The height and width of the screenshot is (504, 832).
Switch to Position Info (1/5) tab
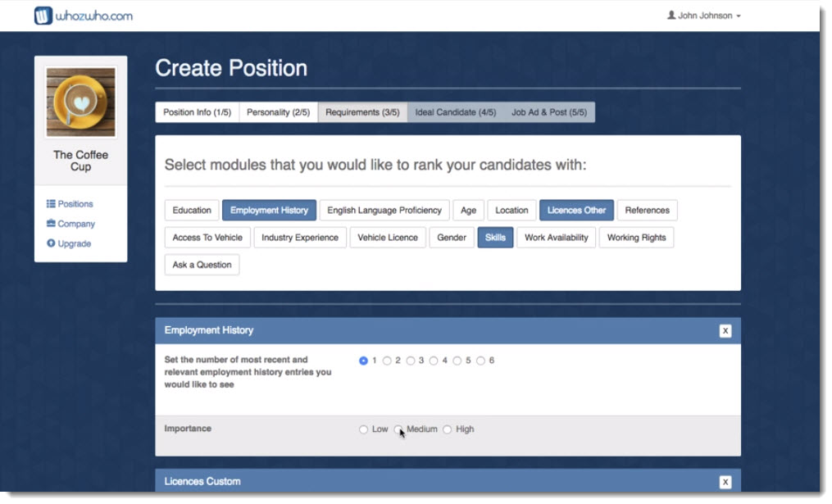click(x=197, y=112)
